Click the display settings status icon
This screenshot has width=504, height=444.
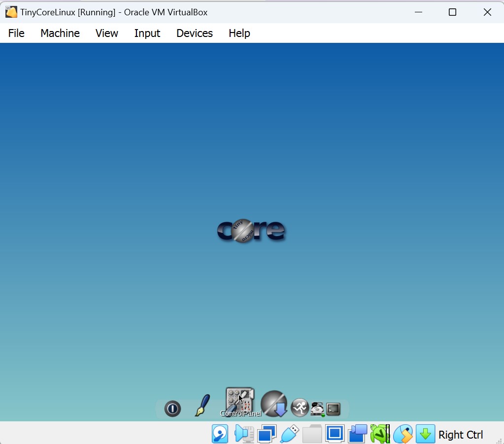pyautogui.click(x=335, y=434)
